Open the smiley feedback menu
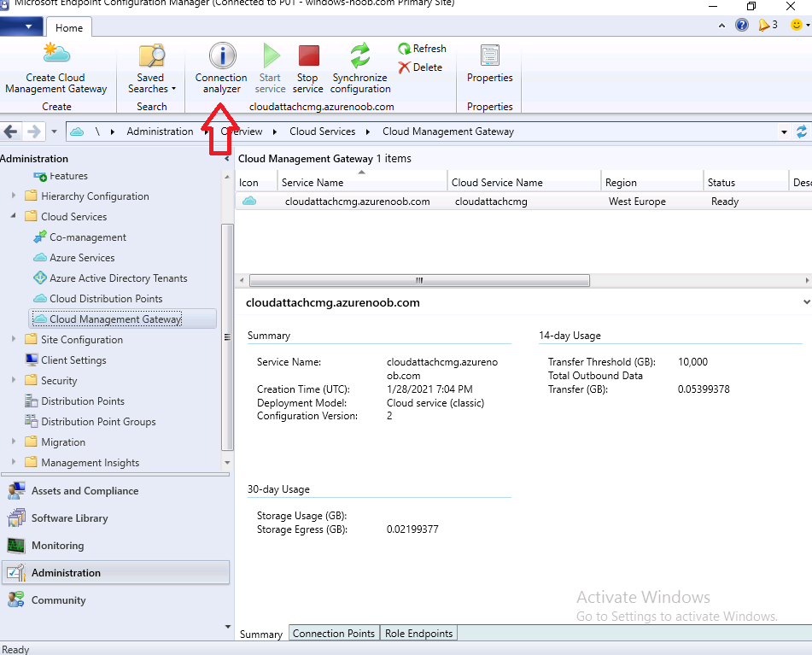This screenshot has width=812, height=655. pyautogui.click(x=799, y=25)
